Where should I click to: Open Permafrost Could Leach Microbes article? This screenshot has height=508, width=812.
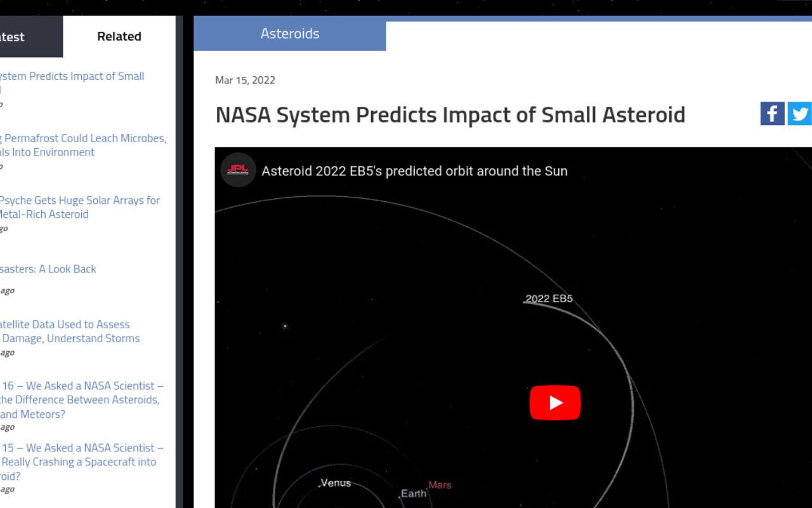point(82,145)
